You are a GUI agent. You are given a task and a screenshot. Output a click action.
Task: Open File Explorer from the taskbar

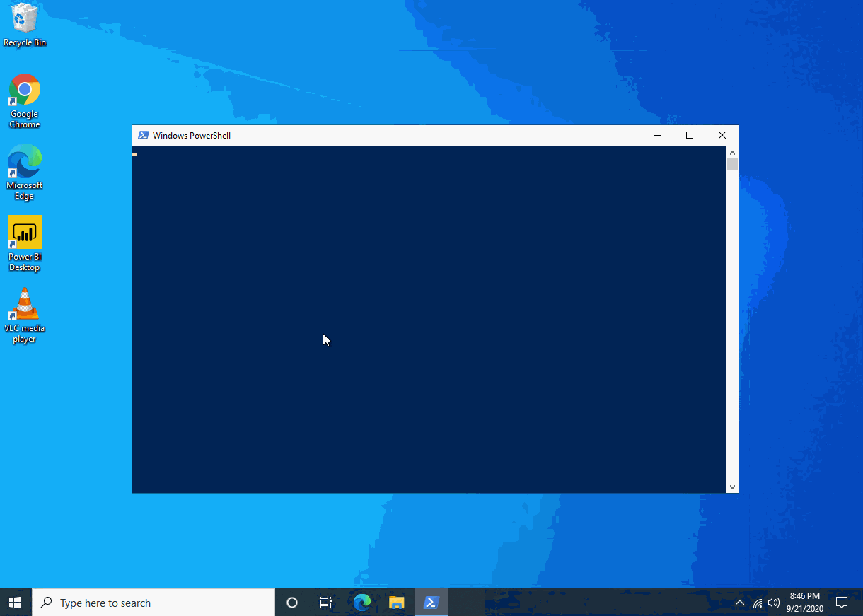coord(397,603)
